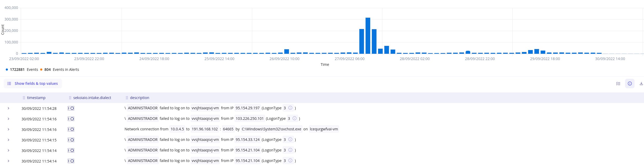
Task: Click dialect icon on the Network connection row
Action: [x=71, y=129]
